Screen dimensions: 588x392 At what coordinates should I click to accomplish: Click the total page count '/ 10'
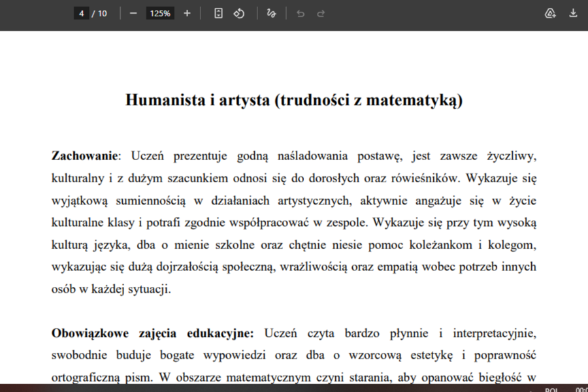point(100,14)
